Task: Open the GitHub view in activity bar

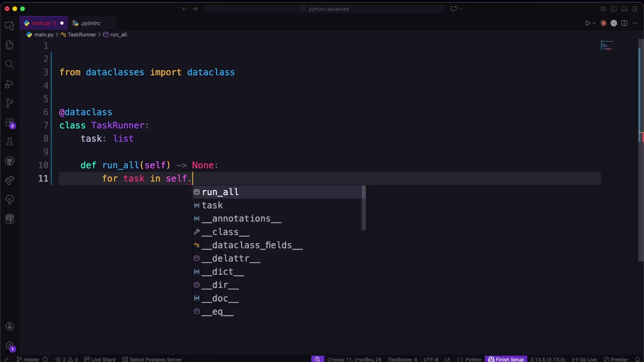Action: tap(10, 161)
